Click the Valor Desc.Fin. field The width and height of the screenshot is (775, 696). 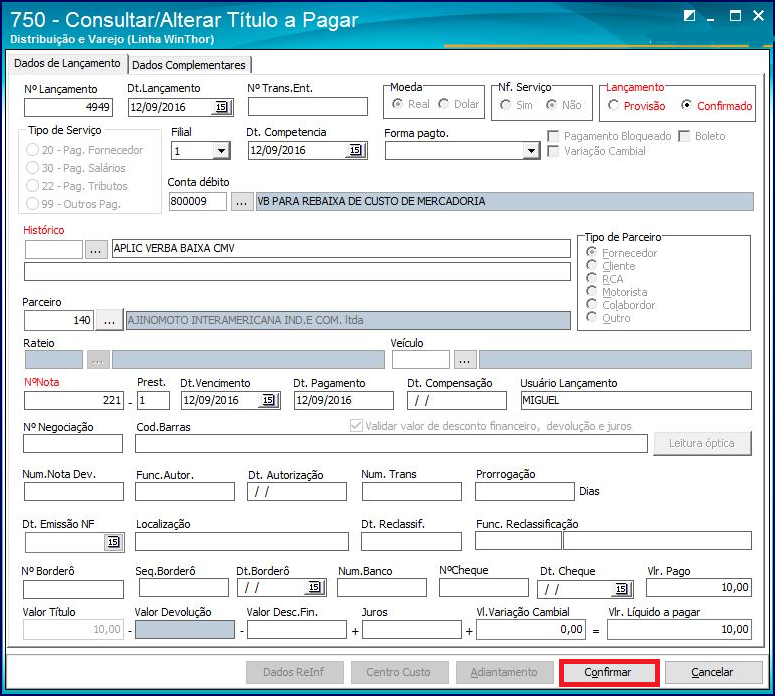(297, 630)
